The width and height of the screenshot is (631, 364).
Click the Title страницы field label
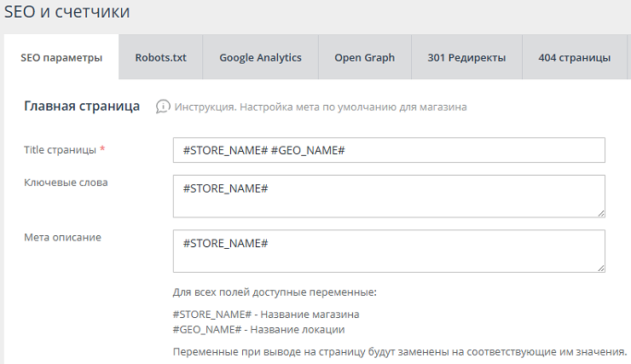coord(60,150)
